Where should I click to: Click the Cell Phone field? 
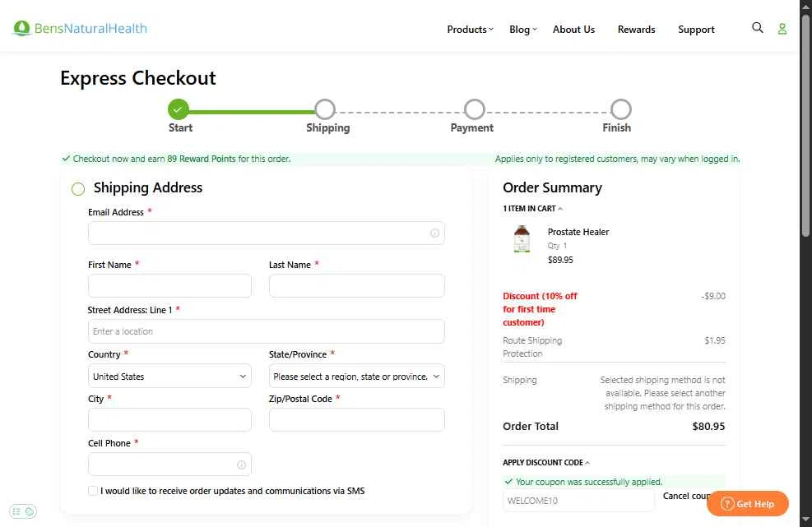click(169, 465)
